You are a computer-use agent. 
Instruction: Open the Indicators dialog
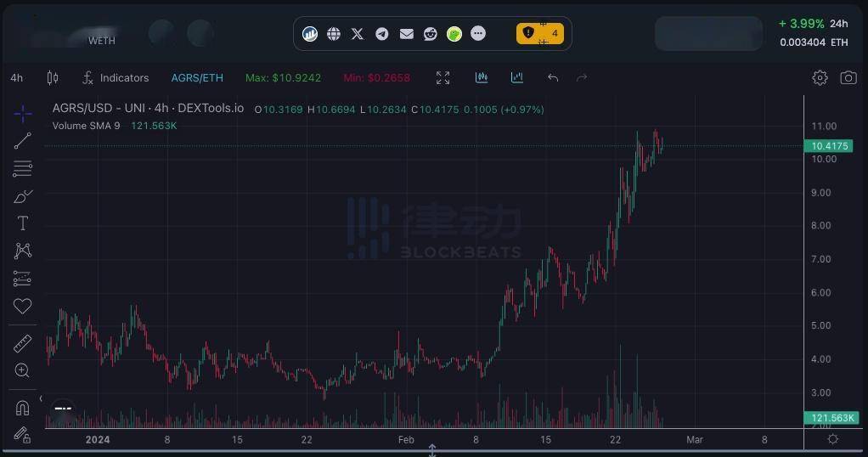116,78
